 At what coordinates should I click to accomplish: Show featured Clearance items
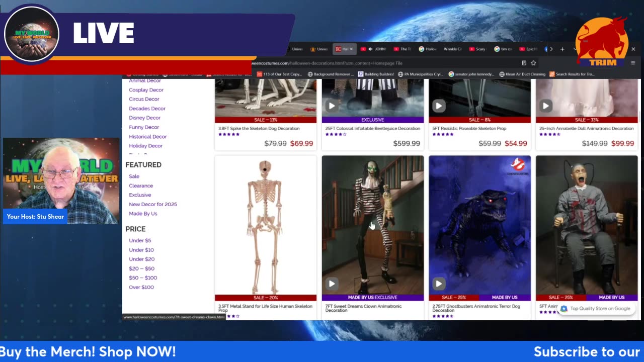point(141,186)
